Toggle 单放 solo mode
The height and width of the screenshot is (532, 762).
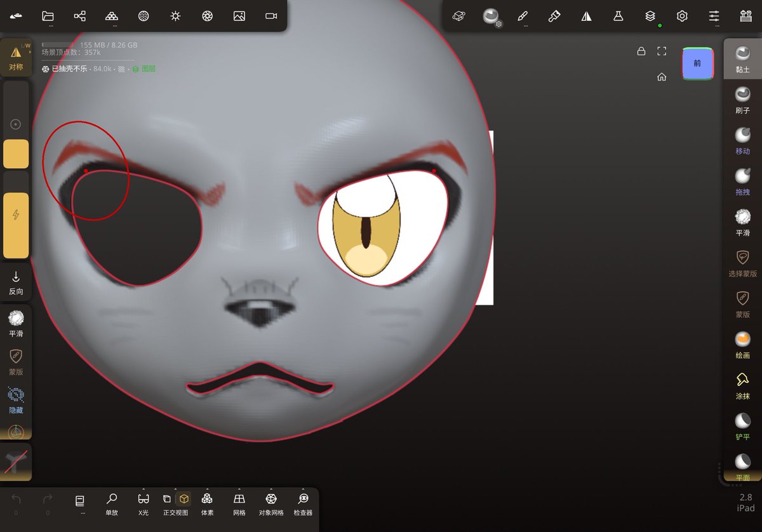pyautogui.click(x=112, y=503)
